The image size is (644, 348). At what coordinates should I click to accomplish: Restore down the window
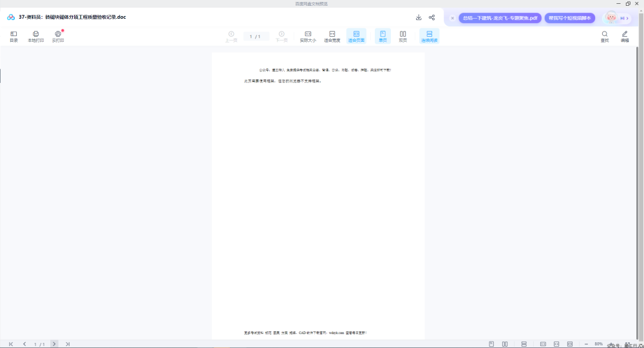[x=628, y=4]
